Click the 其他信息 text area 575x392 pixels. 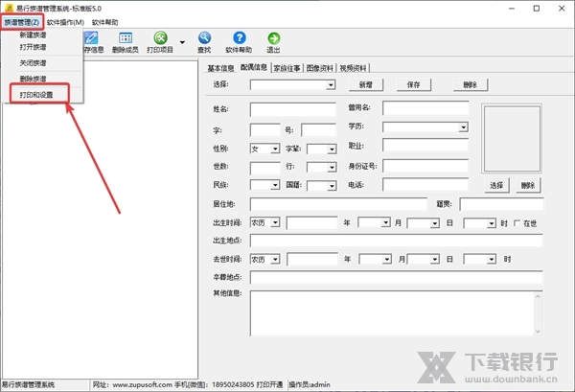(x=397, y=313)
